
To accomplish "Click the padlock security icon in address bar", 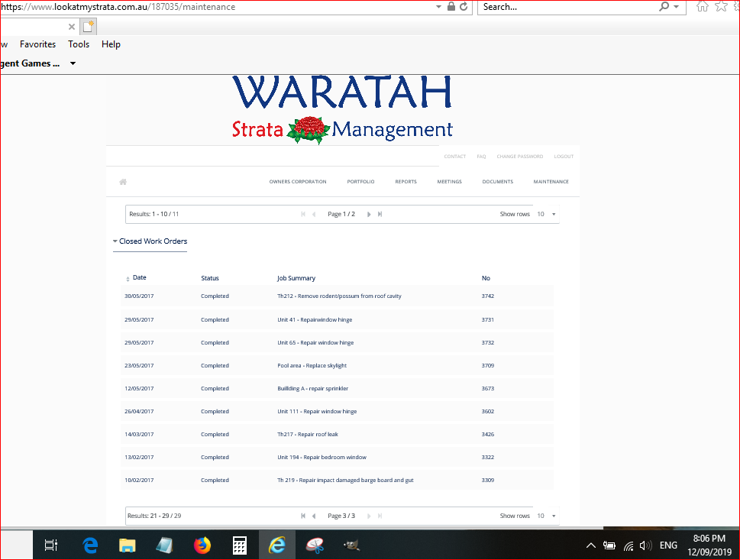I will click(451, 7).
